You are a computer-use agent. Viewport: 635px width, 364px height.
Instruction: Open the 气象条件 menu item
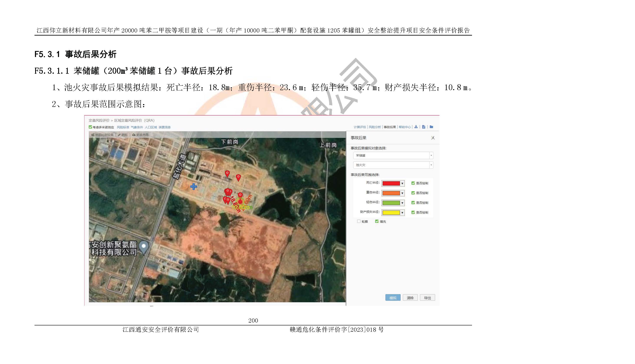[137, 127]
